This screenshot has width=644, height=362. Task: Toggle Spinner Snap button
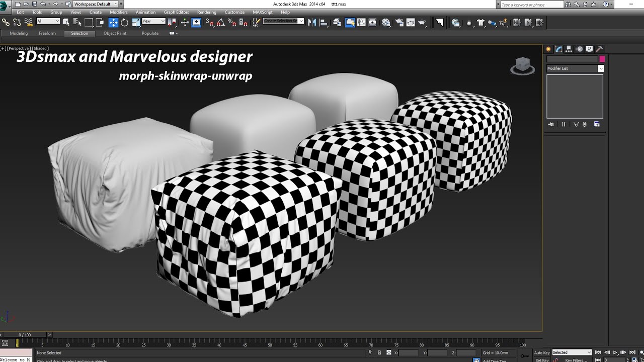pyautogui.click(x=243, y=22)
